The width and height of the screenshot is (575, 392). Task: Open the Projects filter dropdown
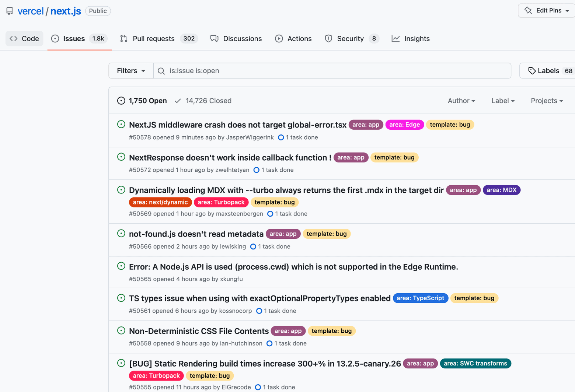pyautogui.click(x=547, y=101)
